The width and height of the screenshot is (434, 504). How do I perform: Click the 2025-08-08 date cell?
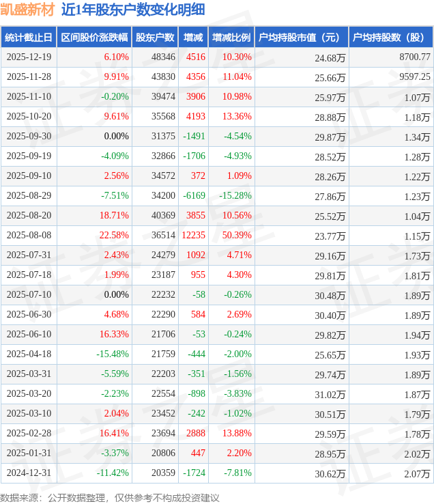(x=28, y=236)
